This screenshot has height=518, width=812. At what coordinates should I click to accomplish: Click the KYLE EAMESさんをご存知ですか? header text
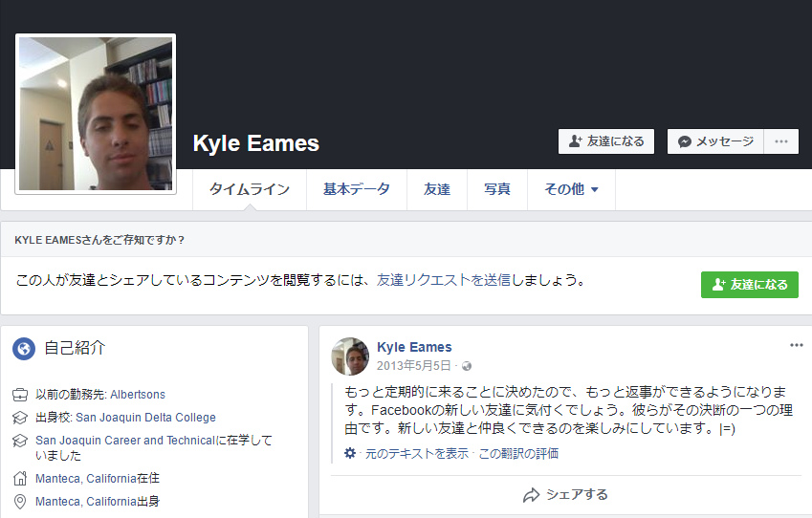click(x=99, y=240)
